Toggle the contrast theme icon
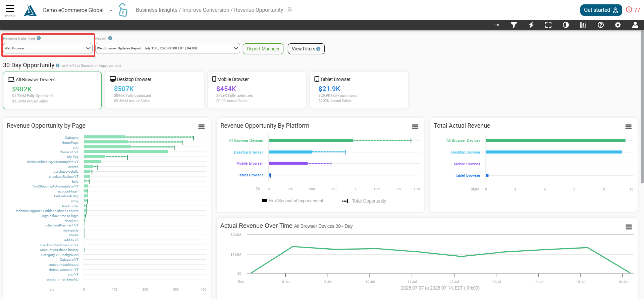The image size is (644, 299). click(x=566, y=25)
